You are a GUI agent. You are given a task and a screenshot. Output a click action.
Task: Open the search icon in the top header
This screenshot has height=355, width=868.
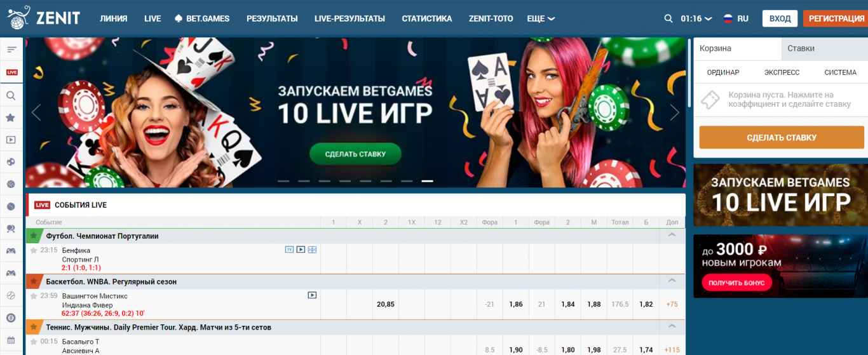(x=668, y=18)
